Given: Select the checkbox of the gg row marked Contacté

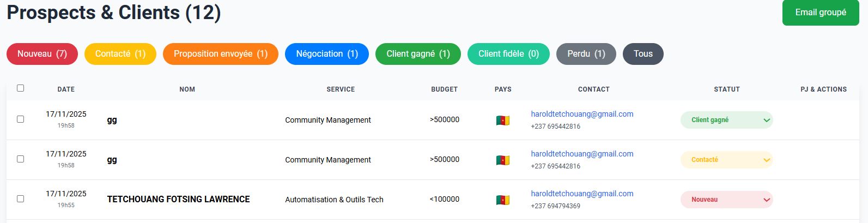Looking at the screenshot, I should pyautogui.click(x=21, y=159).
